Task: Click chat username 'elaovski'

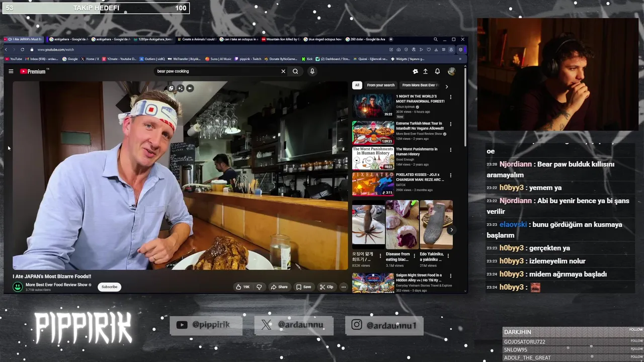Action: coord(513,224)
